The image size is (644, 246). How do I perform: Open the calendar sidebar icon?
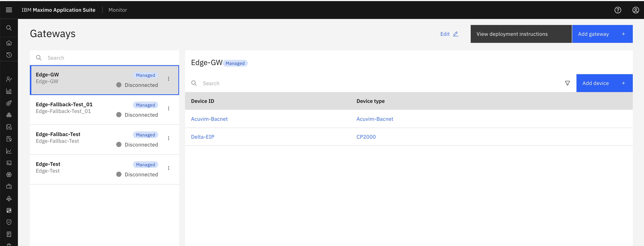(x=9, y=210)
